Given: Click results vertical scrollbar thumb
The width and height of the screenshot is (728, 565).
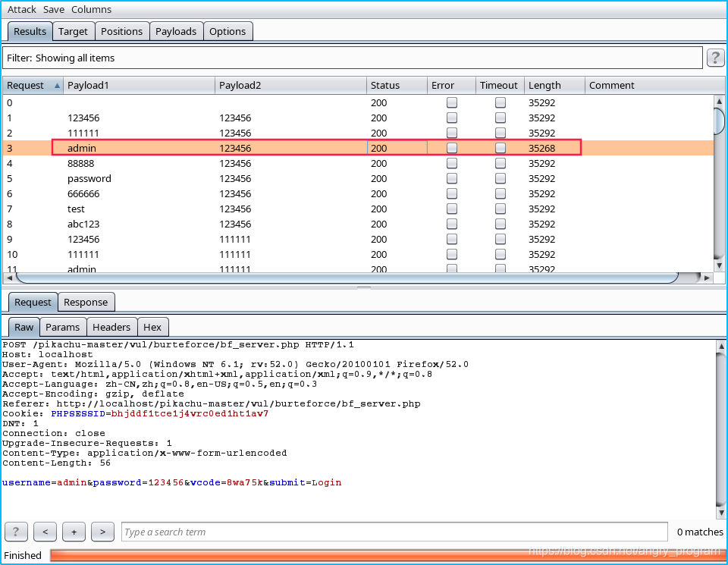Looking at the screenshot, I should click(719, 121).
